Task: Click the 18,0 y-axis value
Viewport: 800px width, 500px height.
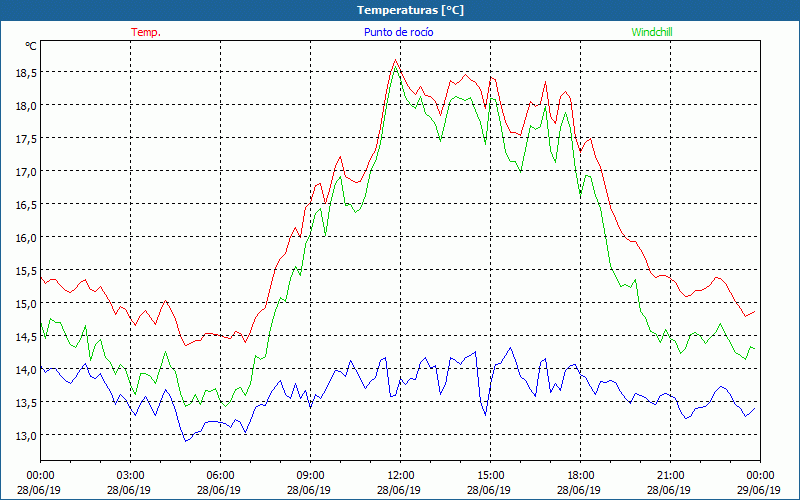Action: coord(26,106)
